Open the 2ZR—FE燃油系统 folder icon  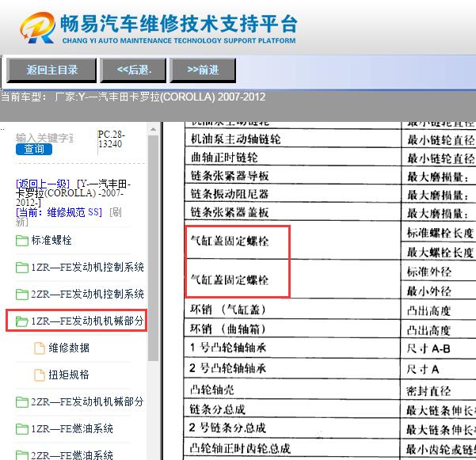22,455
